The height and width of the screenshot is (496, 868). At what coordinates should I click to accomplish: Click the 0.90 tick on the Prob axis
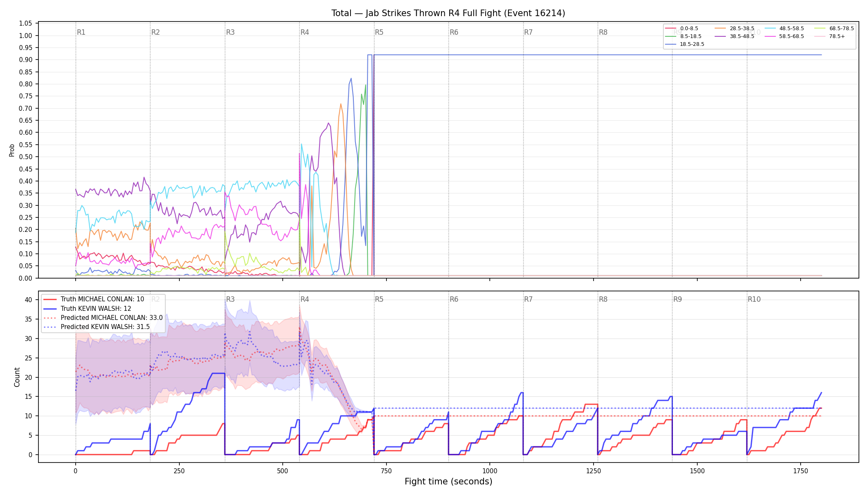pos(26,60)
